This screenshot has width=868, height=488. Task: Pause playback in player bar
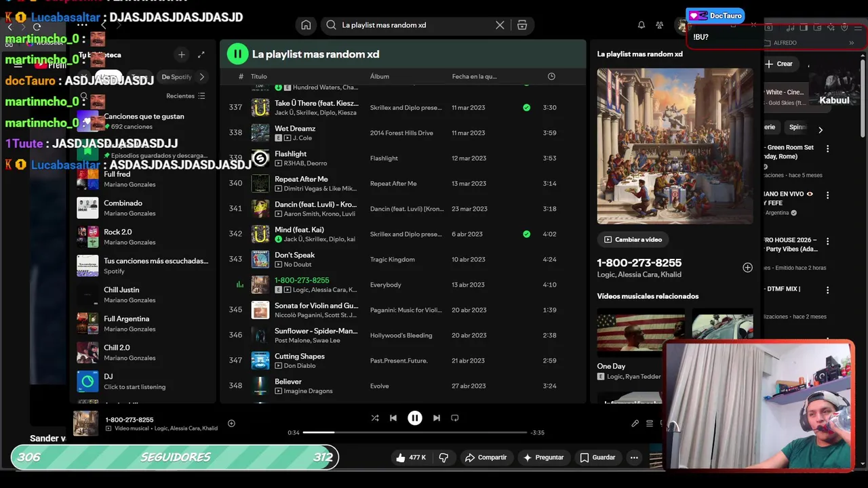click(x=414, y=418)
